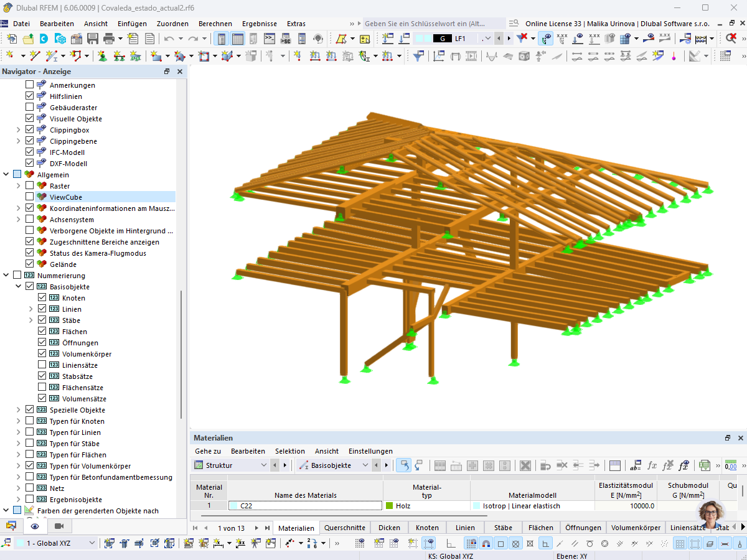Click the Navigator vertical scrollbar
This screenshot has width=747, height=560.
(x=181, y=355)
